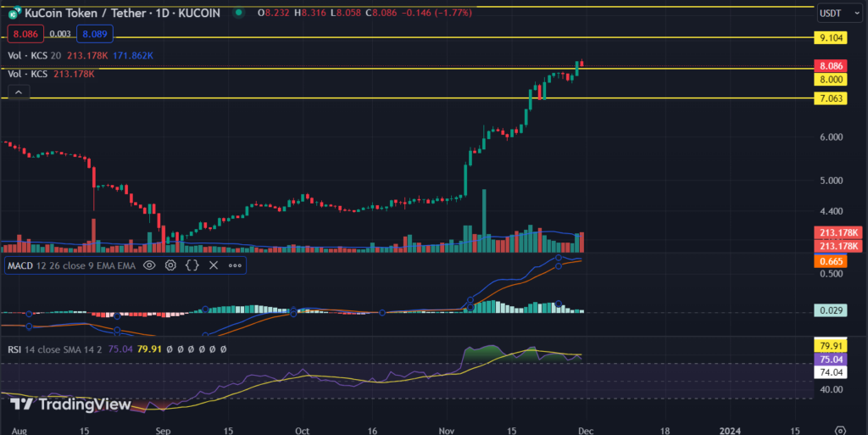Click the blue buy price 8.089 button
The height and width of the screenshot is (435, 868).
(95, 34)
